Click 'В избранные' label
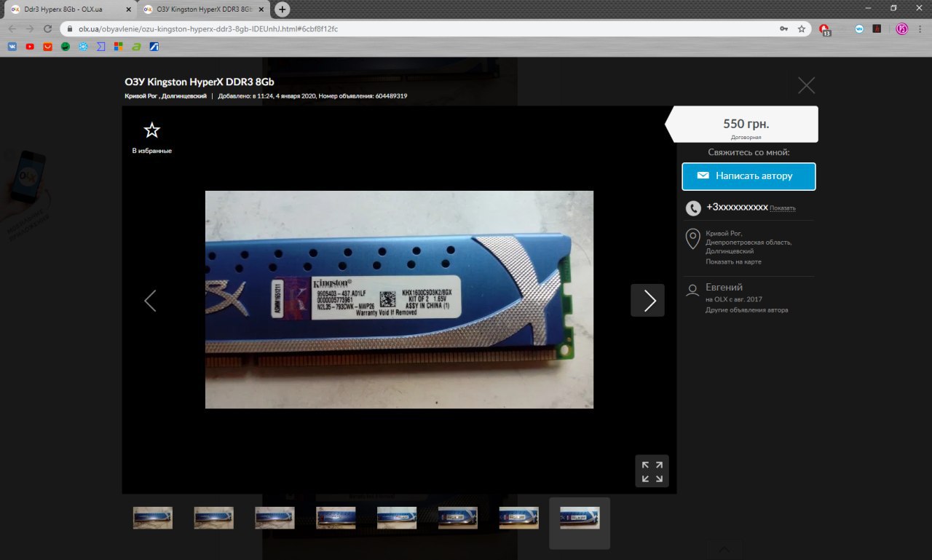Screen dimensions: 932x560 (x=151, y=151)
